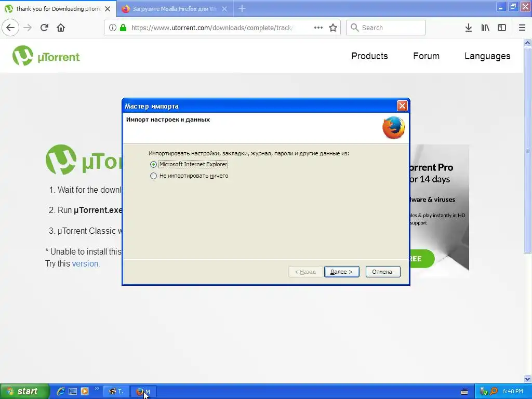Toggle the sidebar view icon

pos(502,28)
